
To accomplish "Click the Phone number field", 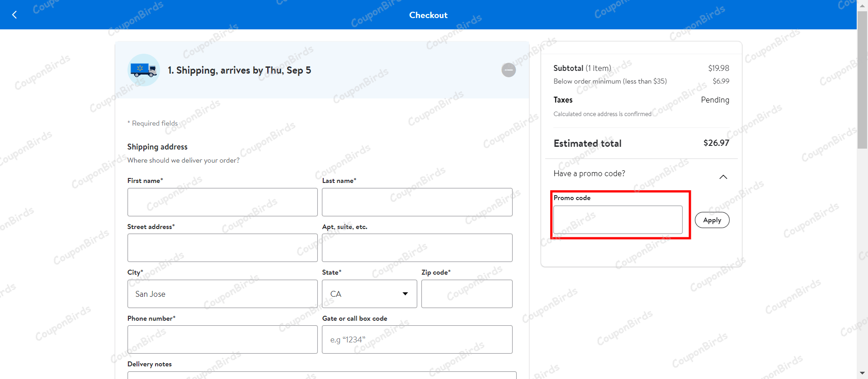I will [x=222, y=340].
